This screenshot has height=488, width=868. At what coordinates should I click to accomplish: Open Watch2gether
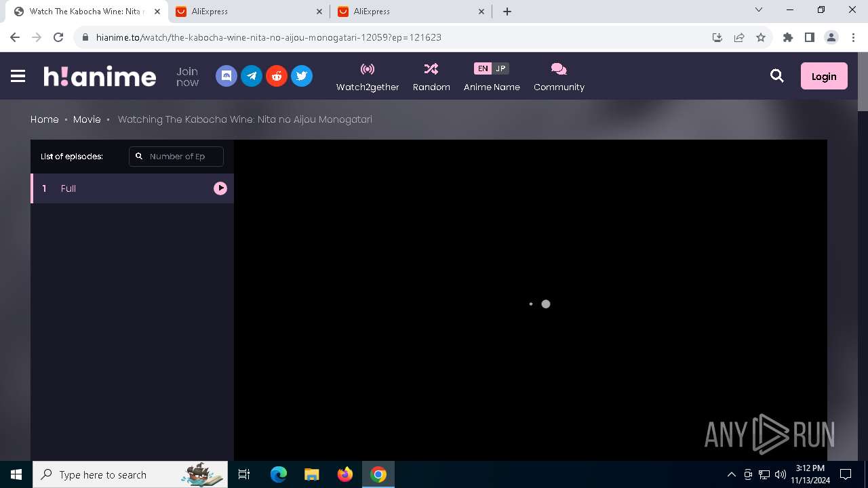368,77
